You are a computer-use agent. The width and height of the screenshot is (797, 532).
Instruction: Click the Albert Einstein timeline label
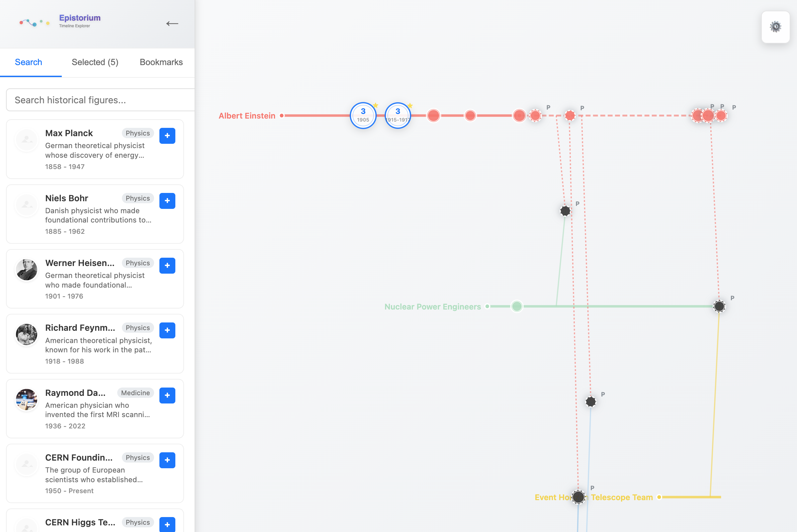(x=247, y=116)
